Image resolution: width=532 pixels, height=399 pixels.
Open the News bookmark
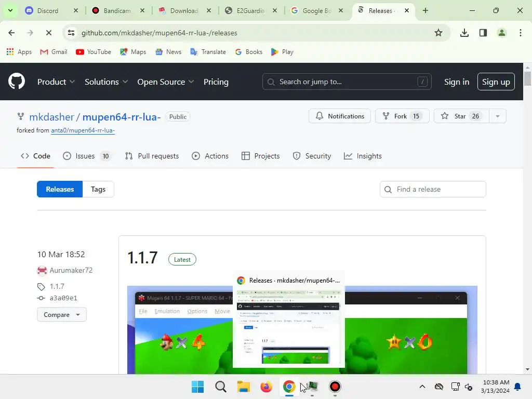click(x=168, y=52)
